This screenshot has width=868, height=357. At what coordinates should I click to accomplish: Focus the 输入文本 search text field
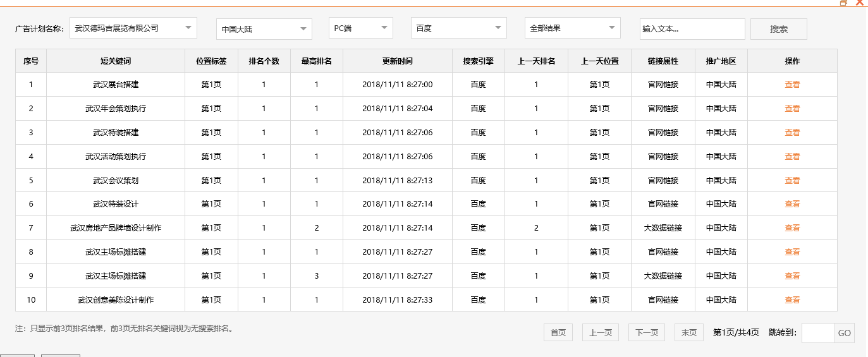pyautogui.click(x=692, y=29)
